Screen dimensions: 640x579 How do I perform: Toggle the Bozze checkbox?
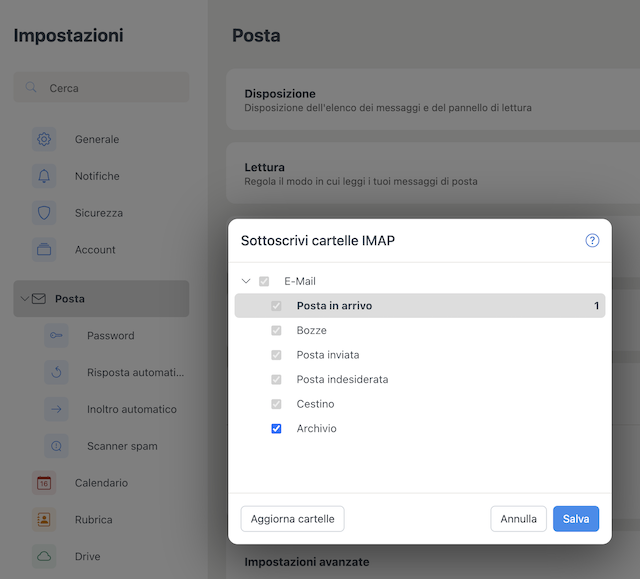(276, 330)
